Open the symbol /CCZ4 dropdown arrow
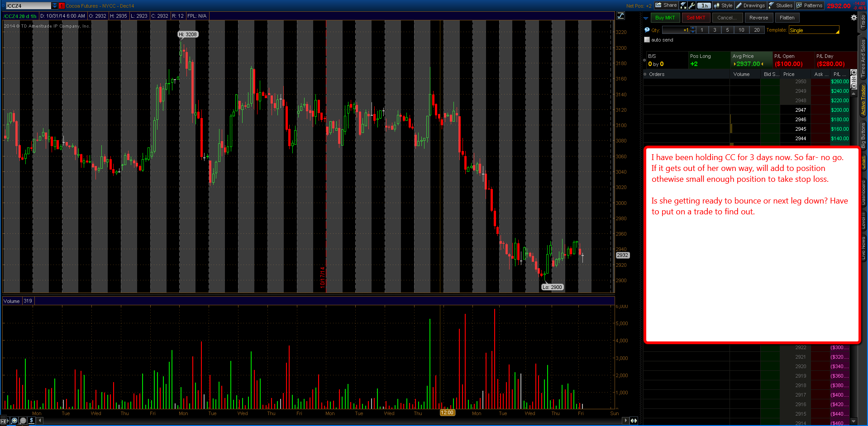The image size is (868, 426). (55, 6)
